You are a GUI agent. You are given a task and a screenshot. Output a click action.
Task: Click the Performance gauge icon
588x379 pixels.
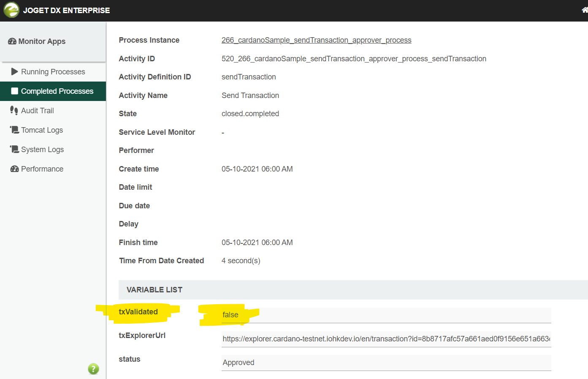14,169
